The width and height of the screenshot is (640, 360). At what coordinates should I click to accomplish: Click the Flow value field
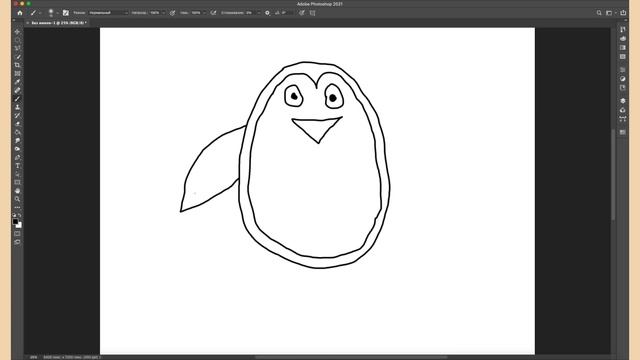[196, 13]
